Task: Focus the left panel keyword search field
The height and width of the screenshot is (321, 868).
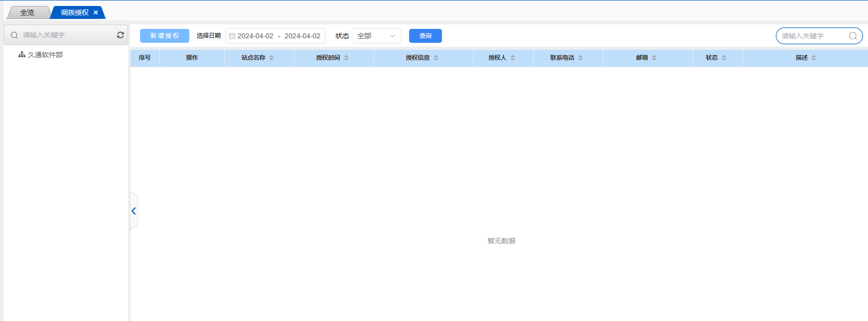Action: pyautogui.click(x=65, y=35)
